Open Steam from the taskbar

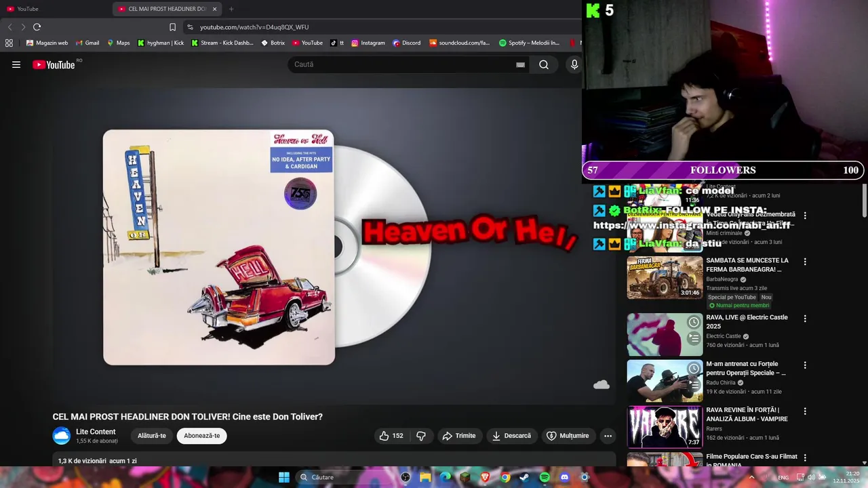(x=524, y=477)
